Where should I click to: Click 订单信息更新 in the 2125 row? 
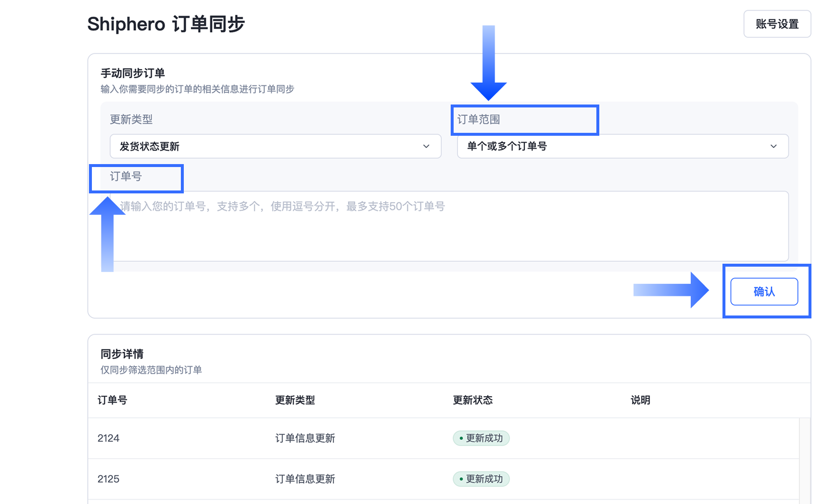(305, 479)
